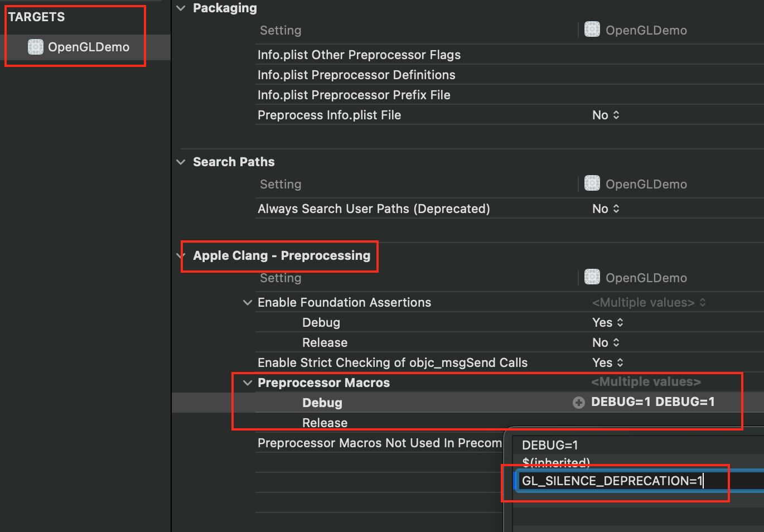The image size is (764, 532).
Task: Open the Always Search User Paths dropdown
Action: click(x=606, y=209)
